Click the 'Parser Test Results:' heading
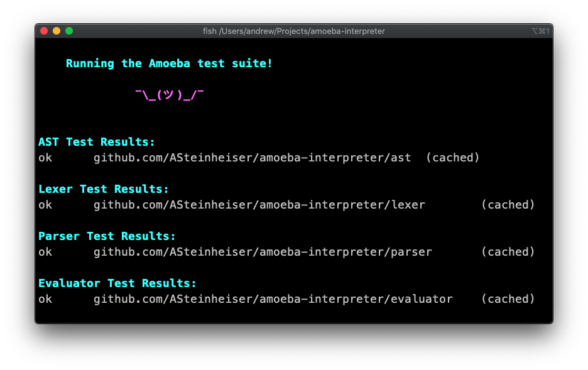The image size is (588, 370). point(107,236)
